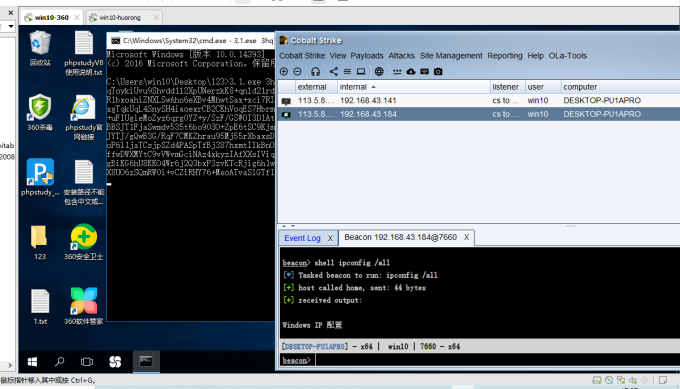
Task: Open the Attacks menu
Action: point(402,56)
